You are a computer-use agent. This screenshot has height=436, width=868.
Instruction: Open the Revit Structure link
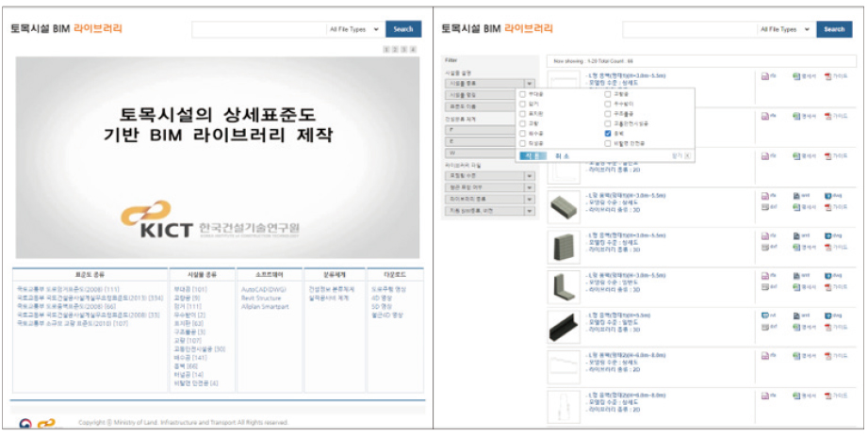pos(261,299)
